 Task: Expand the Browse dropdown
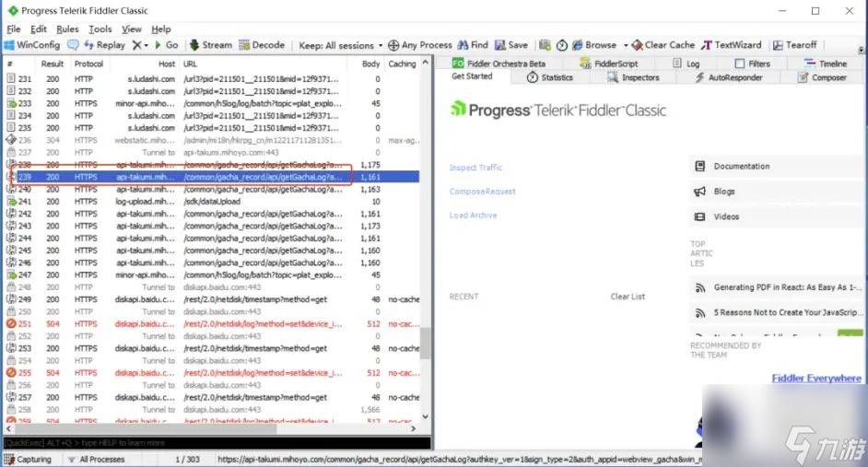(625, 45)
